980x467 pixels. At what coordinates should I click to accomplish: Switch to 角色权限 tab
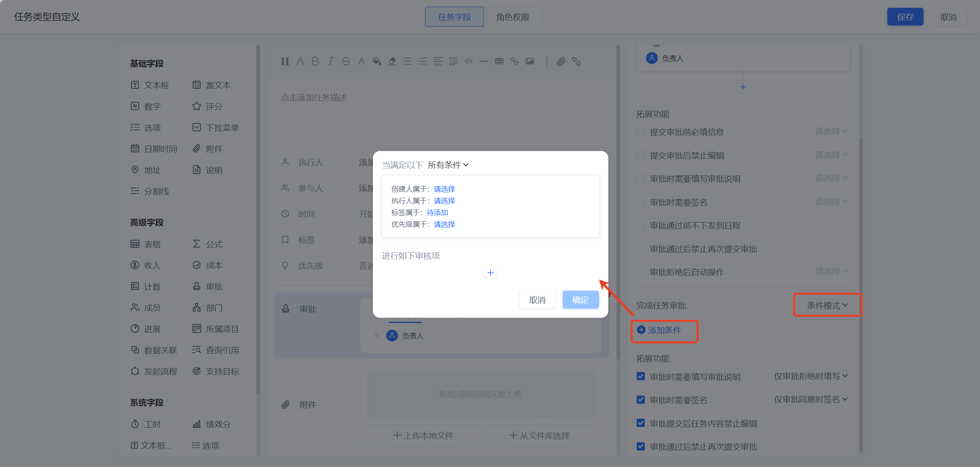click(513, 17)
